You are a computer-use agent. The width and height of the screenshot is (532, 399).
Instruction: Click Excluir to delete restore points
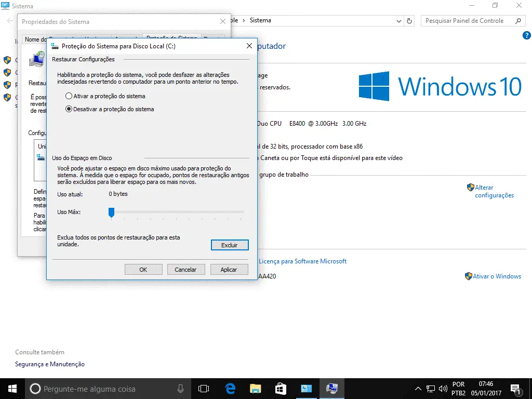point(230,245)
